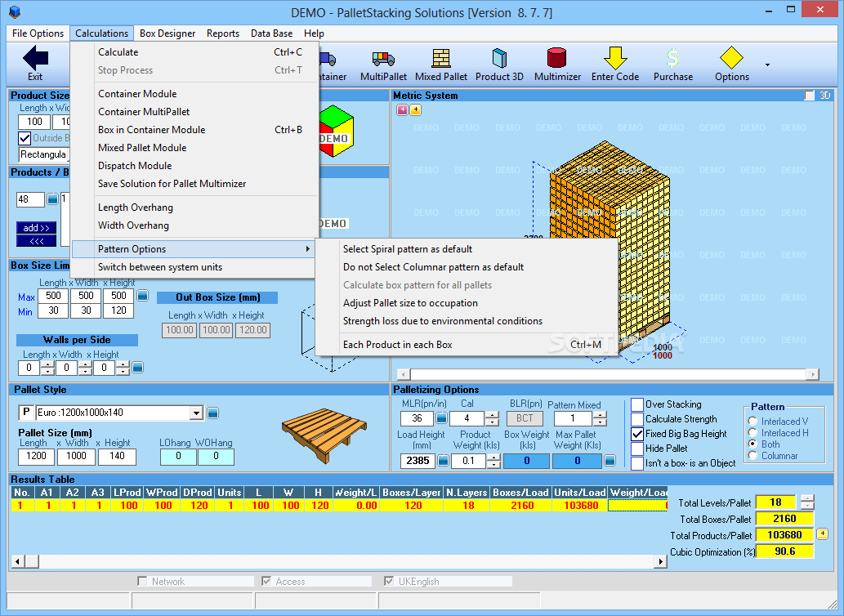Open the File Options menu
This screenshot has width=844, height=616.
(38, 33)
